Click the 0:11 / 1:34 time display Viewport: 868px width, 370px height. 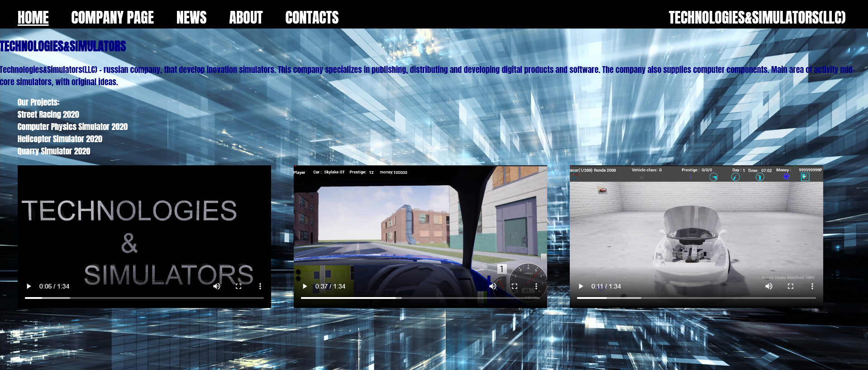[x=606, y=286]
